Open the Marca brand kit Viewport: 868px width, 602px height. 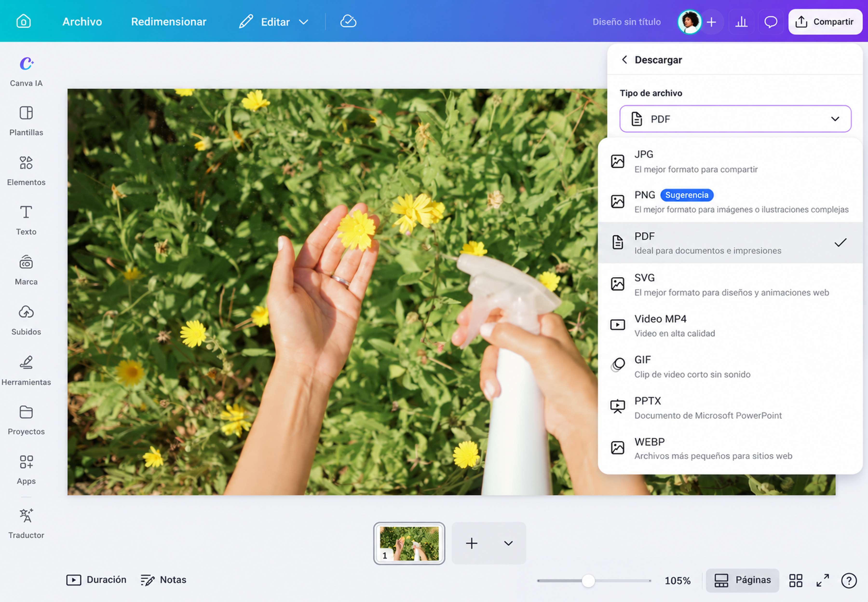click(26, 270)
